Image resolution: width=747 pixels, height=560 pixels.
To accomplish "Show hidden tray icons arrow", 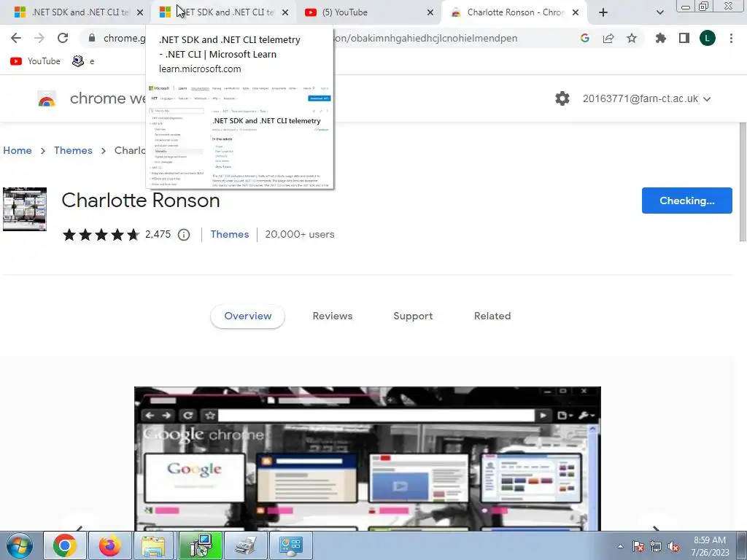I will click(x=620, y=546).
